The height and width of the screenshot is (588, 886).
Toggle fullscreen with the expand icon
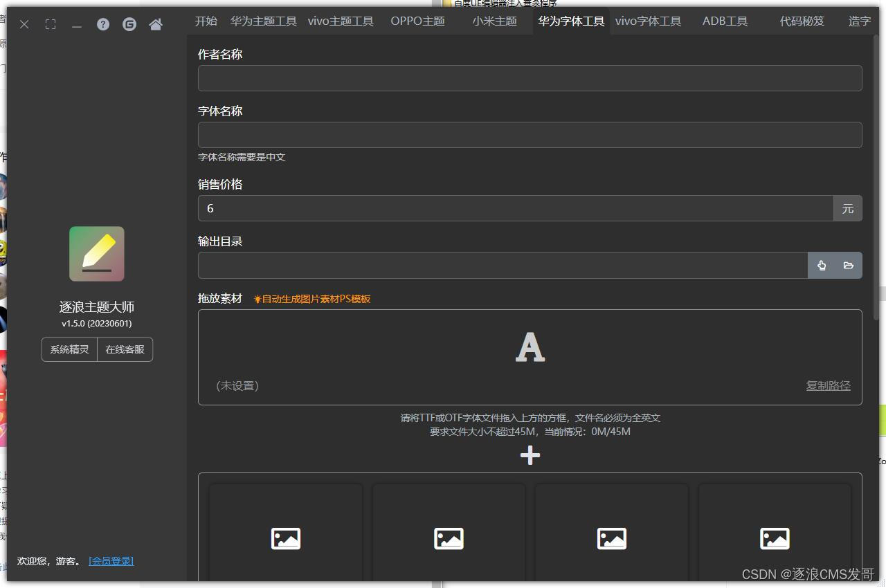pyautogui.click(x=51, y=24)
